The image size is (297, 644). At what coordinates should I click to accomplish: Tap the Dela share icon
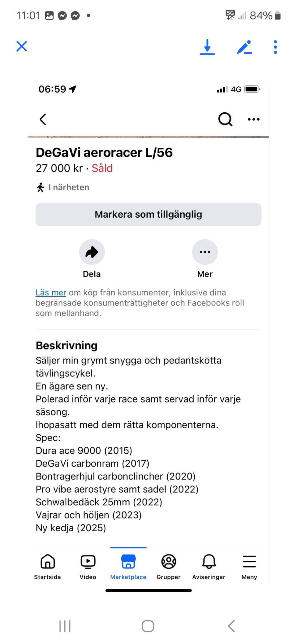[x=92, y=252]
